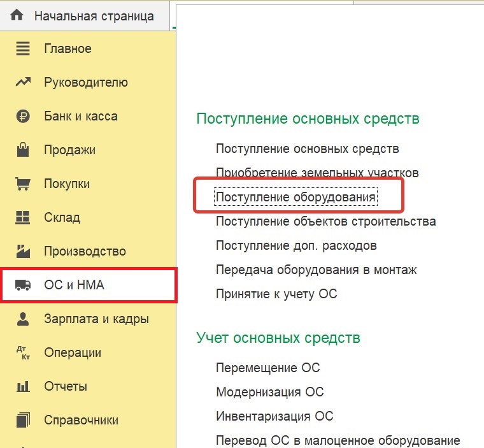Open the Принятие к учету ОС link
Screen dimensions: 484x448
276,294
